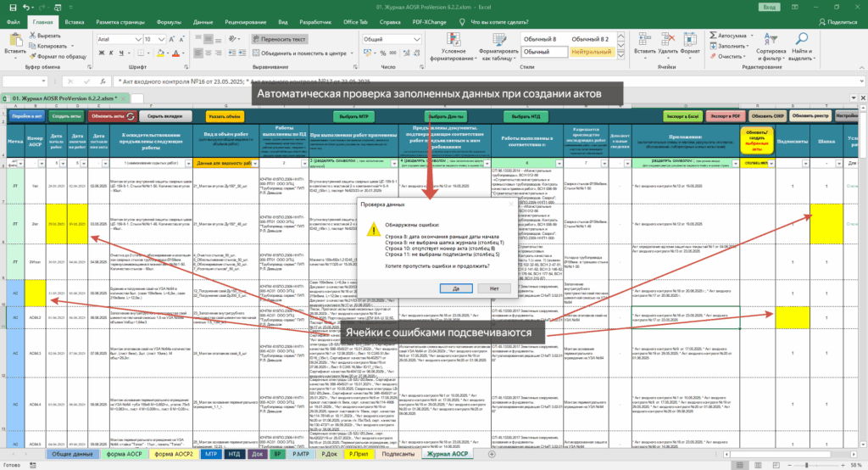Open the font size dropdown showing 10
This screenshot has width=868, height=470.
point(161,39)
